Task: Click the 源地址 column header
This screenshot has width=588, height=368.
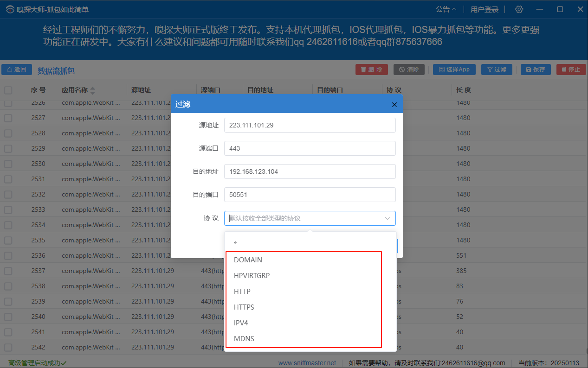Action: pos(141,90)
